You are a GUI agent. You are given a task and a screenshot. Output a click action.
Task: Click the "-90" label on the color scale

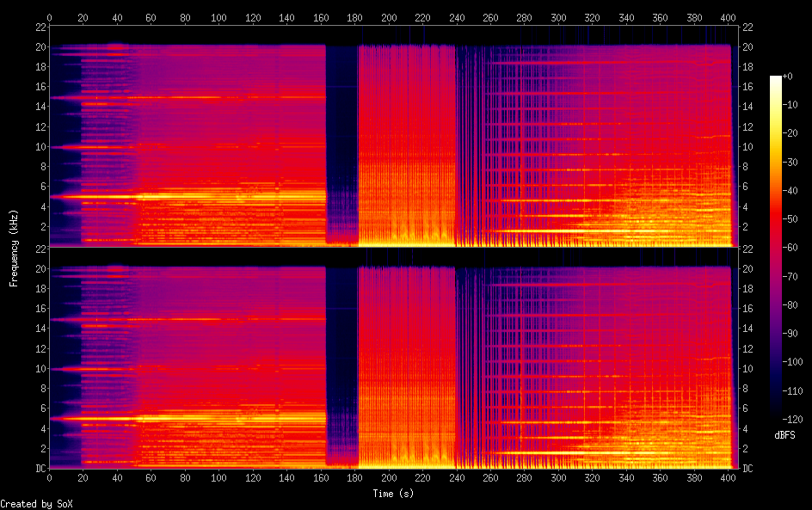click(x=792, y=333)
